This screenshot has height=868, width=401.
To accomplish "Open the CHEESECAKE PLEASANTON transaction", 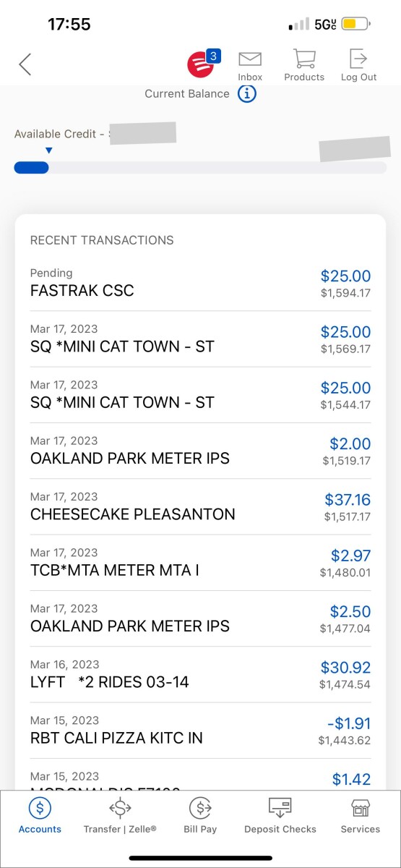I will (x=200, y=507).
